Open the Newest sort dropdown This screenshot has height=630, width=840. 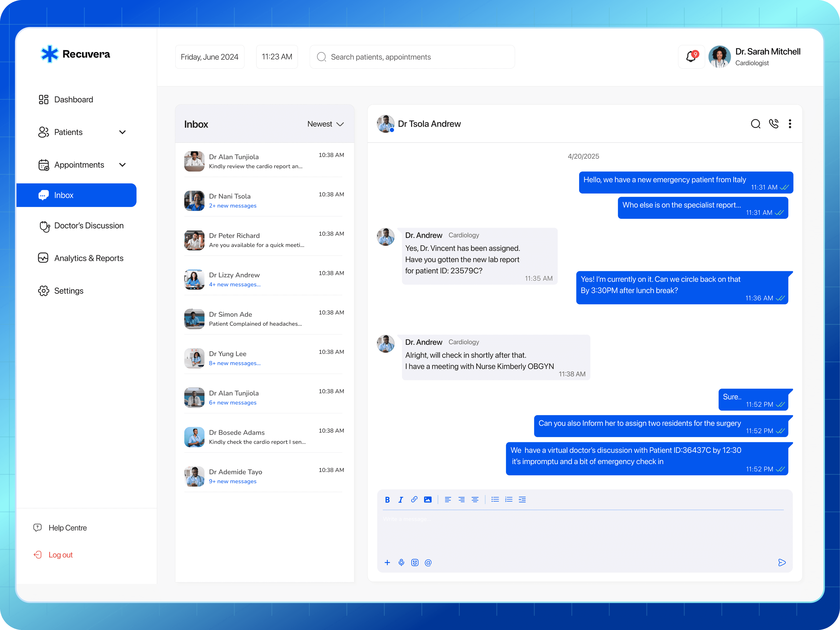click(x=326, y=124)
